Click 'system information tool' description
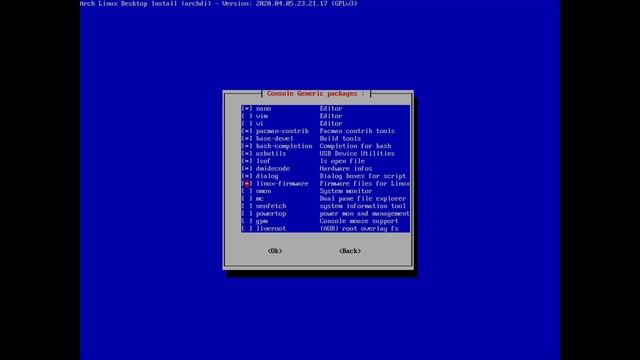 click(363, 206)
